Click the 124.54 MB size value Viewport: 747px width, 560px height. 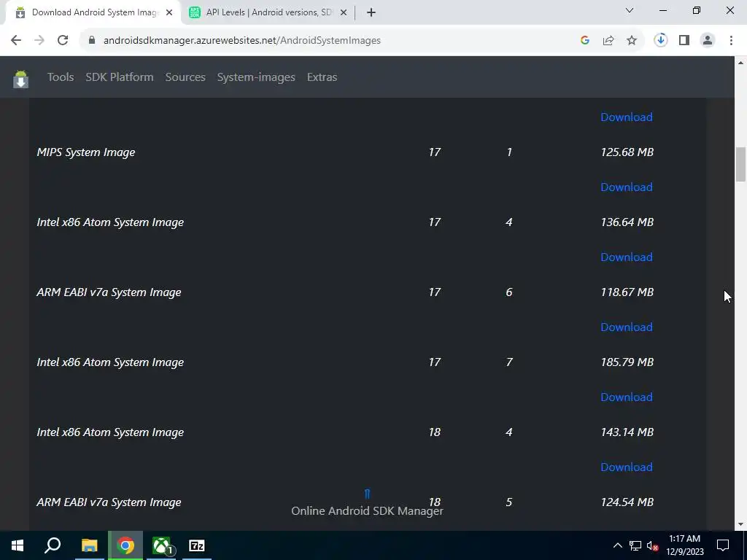[x=627, y=502]
